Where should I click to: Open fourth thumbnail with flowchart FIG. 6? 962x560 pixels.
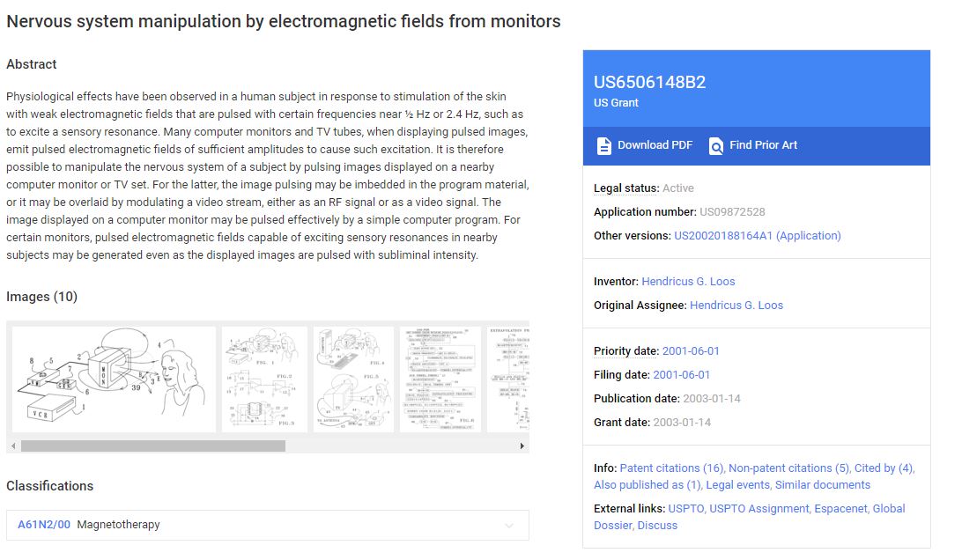pos(440,379)
